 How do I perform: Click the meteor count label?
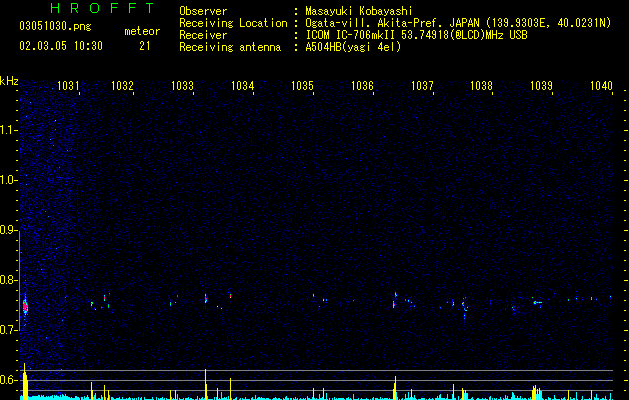142,31
